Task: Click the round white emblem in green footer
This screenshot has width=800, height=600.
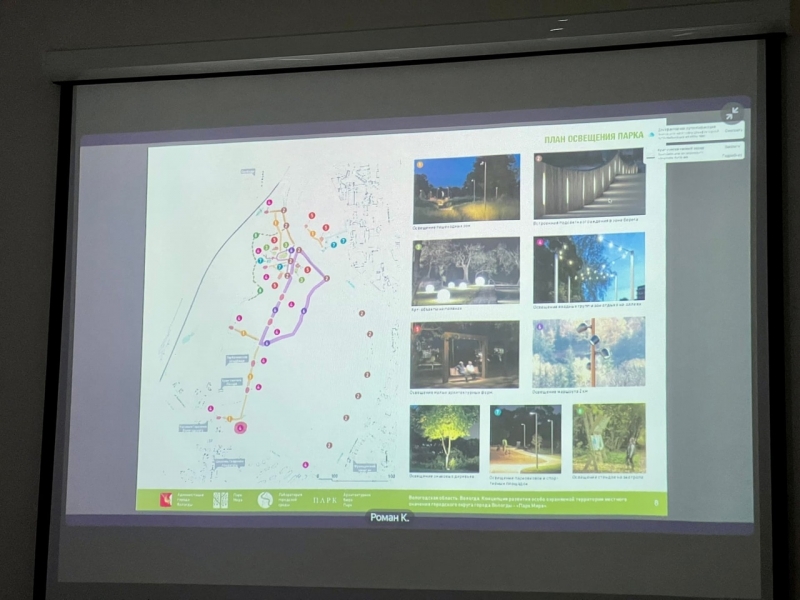Action: [x=265, y=500]
